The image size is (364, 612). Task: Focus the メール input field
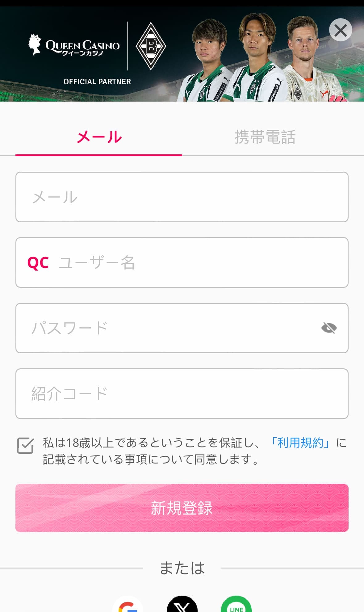click(x=182, y=197)
